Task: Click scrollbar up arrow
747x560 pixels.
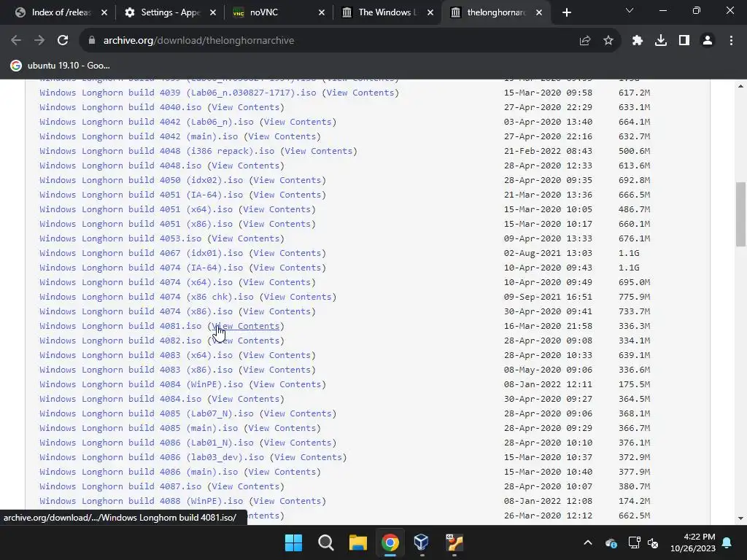Action: (x=740, y=86)
